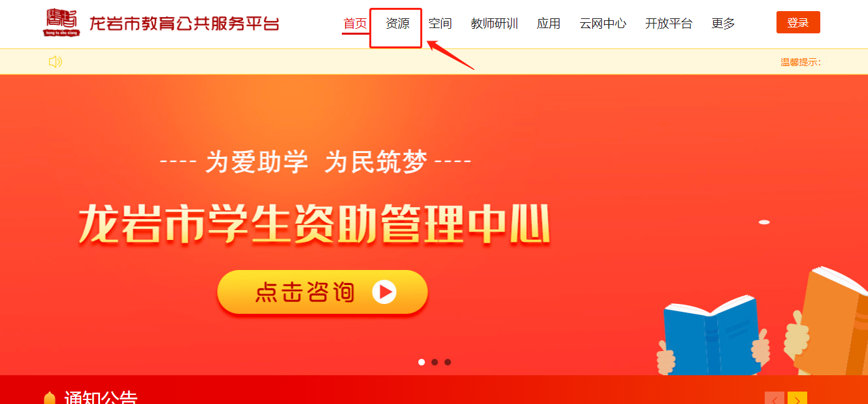
Task: Open the 云网中心 menu item
Action: click(x=603, y=24)
